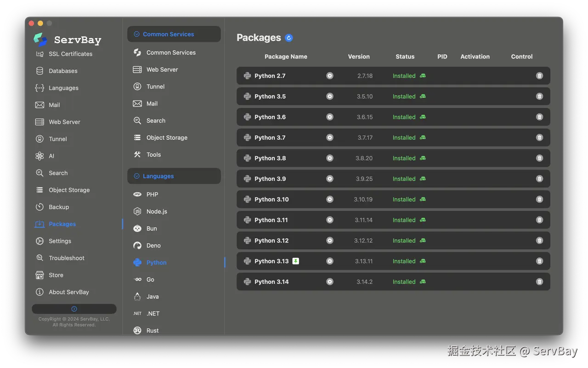This screenshot has width=588, height=368.
Task: Open the Databases section
Action: coord(63,71)
